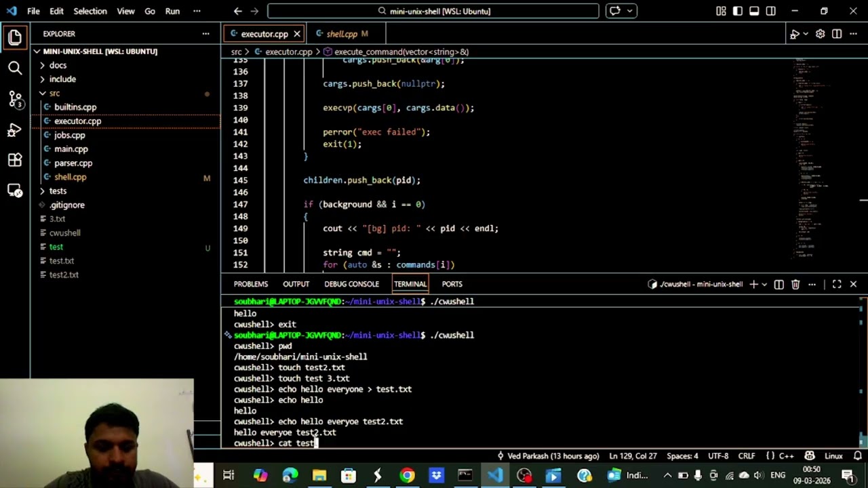Screen dimensions: 868x488
Task: Open the notifications bell in status bar
Action: 858,456
